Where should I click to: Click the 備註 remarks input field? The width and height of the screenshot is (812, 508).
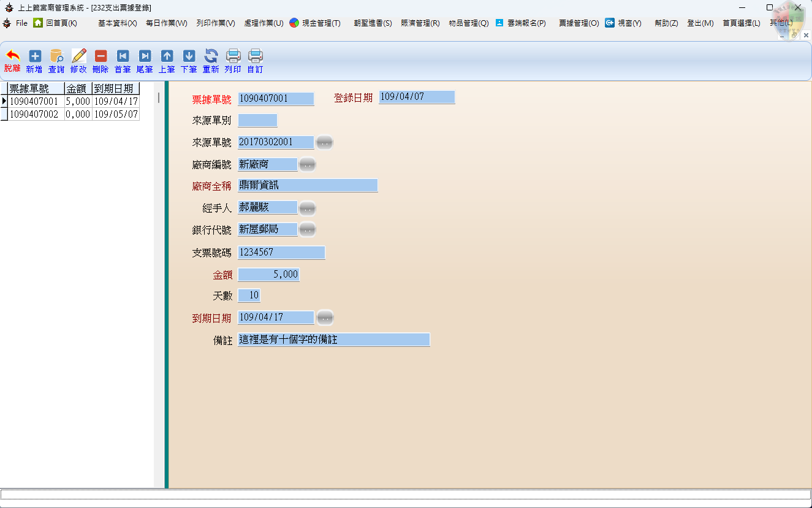tap(333, 340)
